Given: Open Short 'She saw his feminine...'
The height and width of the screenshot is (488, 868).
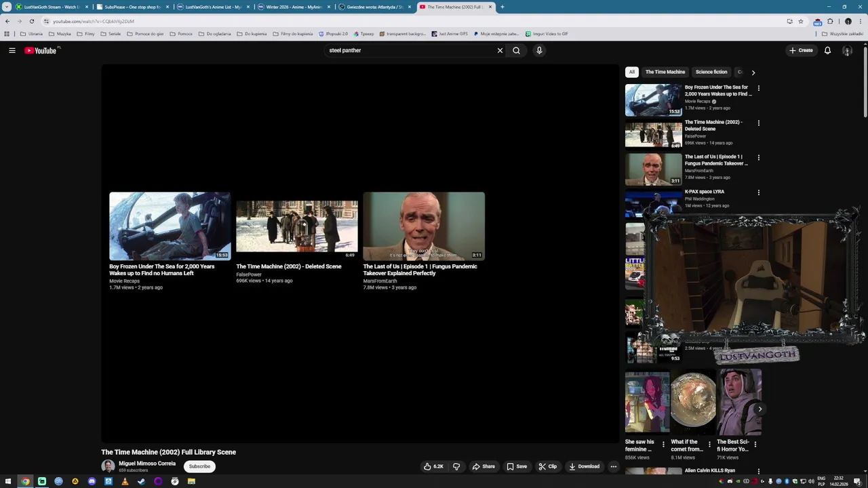Looking at the screenshot, I should [647, 401].
